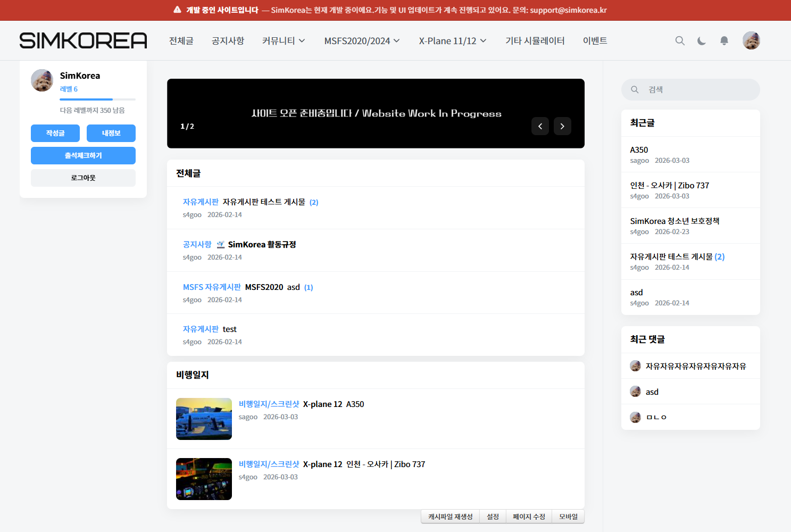Click the 모바일 button at page bottom
Image resolution: width=791 pixels, height=532 pixels.
pyautogui.click(x=568, y=516)
